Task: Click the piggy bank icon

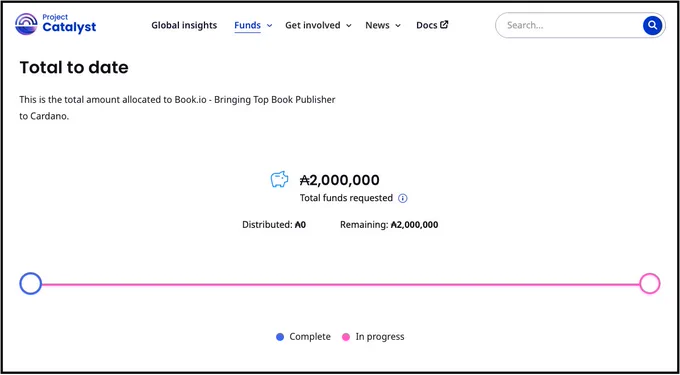Action: tap(280, 179)
